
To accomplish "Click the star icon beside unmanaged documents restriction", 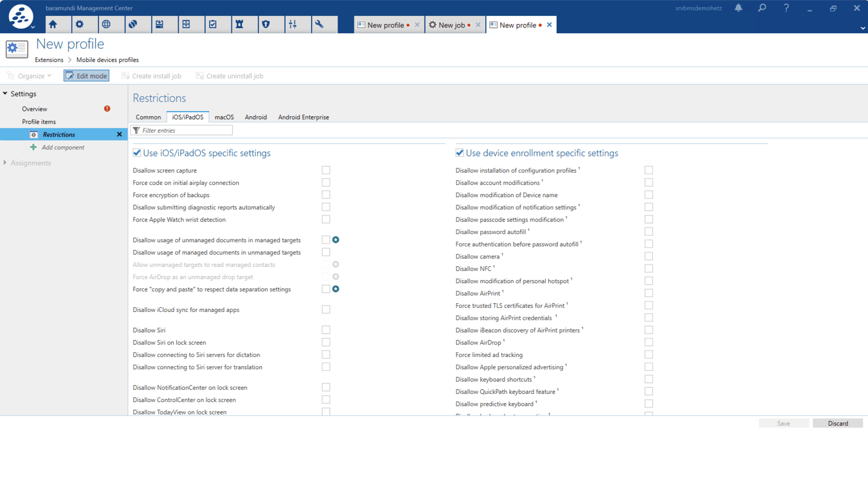I will tap(336, 240).
